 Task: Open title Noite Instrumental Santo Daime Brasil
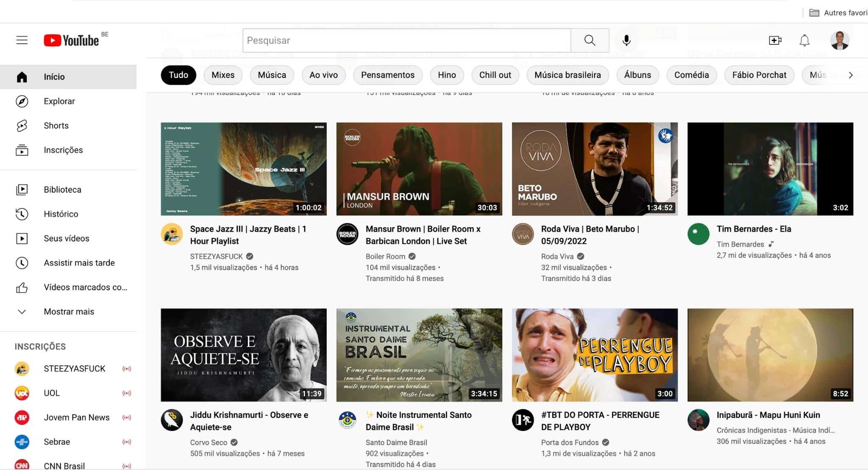pyautogui.click(x=419, y=421)
